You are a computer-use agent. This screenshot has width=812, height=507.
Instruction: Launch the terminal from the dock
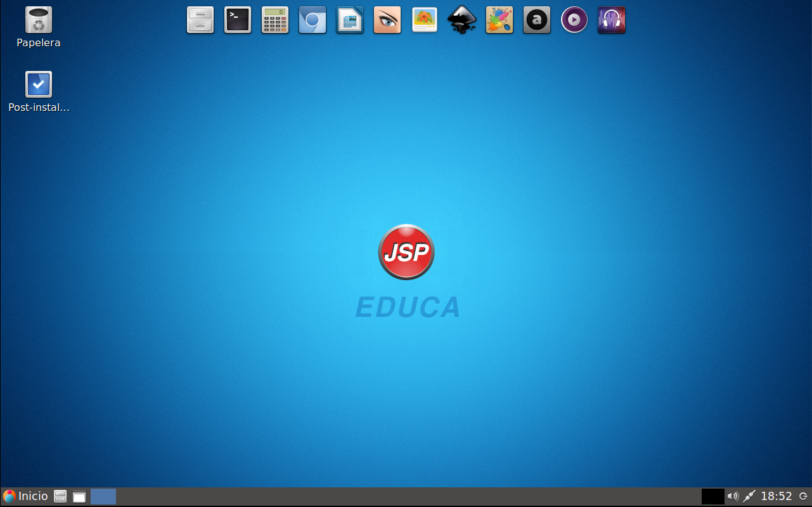coord(238,20)
